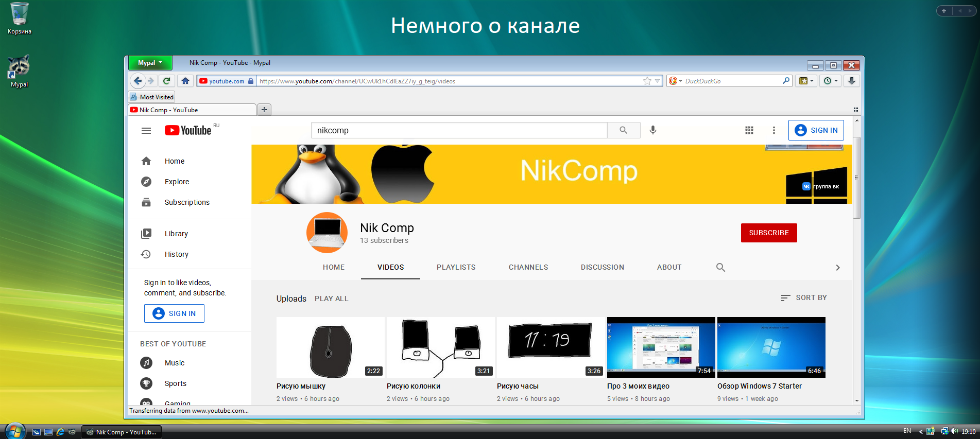Click the page vertical scrollbar thumb

[856, 178]
